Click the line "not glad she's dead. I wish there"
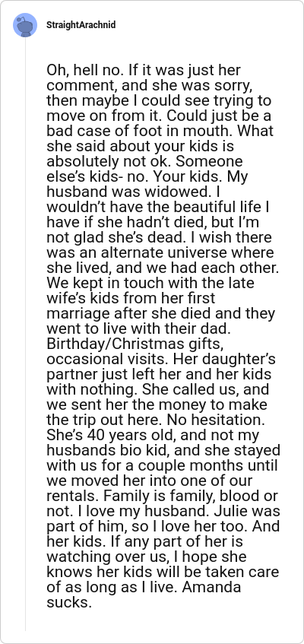 159,237
